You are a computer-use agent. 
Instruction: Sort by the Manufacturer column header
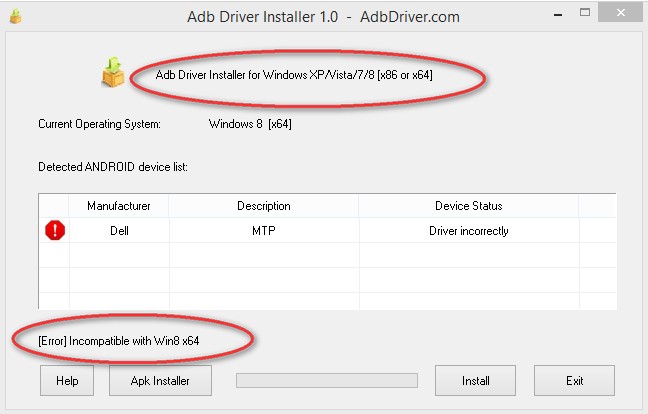click(119, 206)
